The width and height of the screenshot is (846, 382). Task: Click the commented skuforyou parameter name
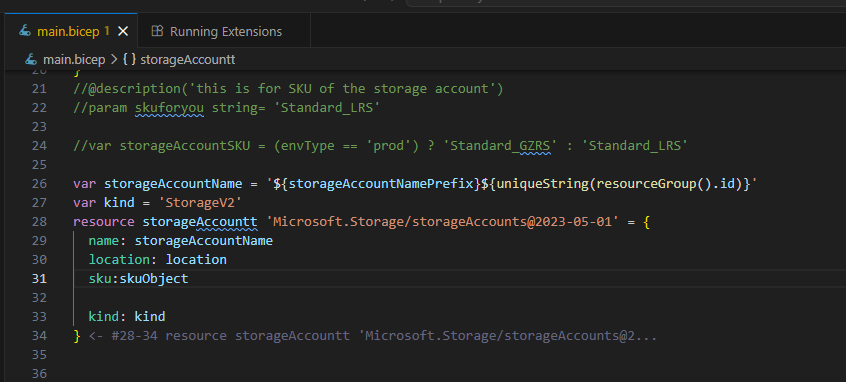(x=169, y=107)
